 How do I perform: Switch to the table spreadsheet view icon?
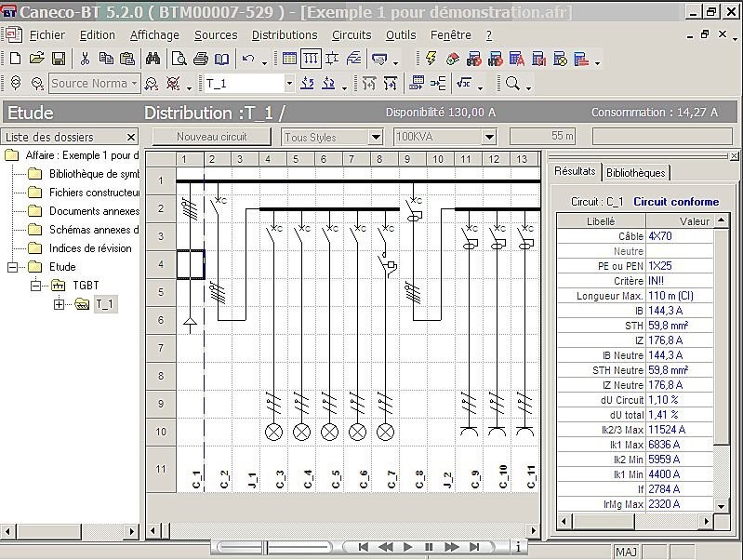point(289,59)
